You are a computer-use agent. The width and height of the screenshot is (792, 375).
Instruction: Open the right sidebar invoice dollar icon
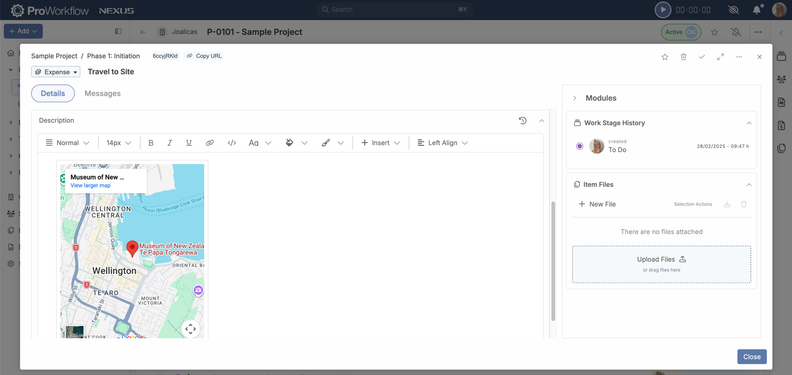point(781,125)
